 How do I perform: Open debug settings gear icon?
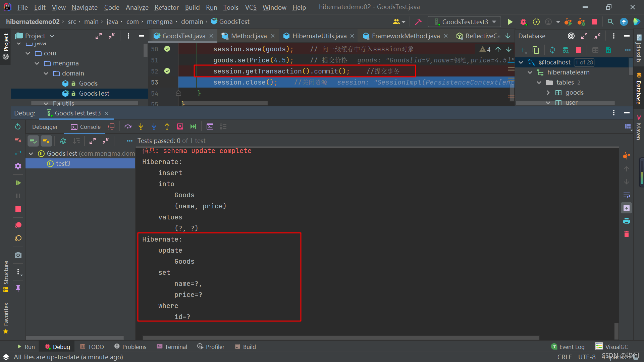tap(18, 166)
